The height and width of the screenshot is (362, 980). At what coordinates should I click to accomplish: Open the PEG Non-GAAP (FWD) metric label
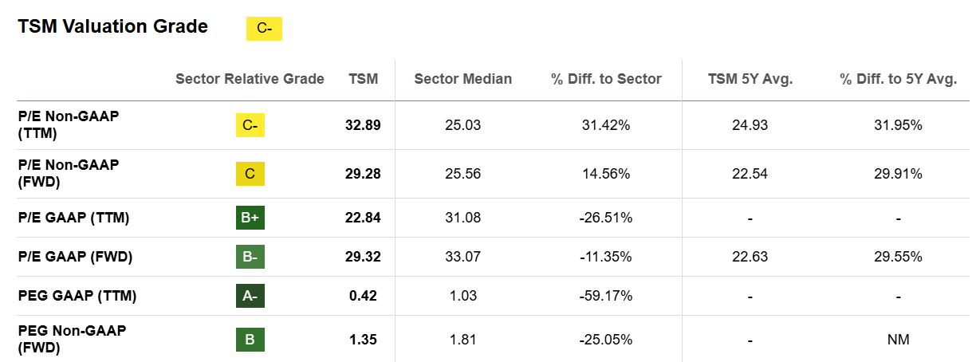click(x=72, y=340)
